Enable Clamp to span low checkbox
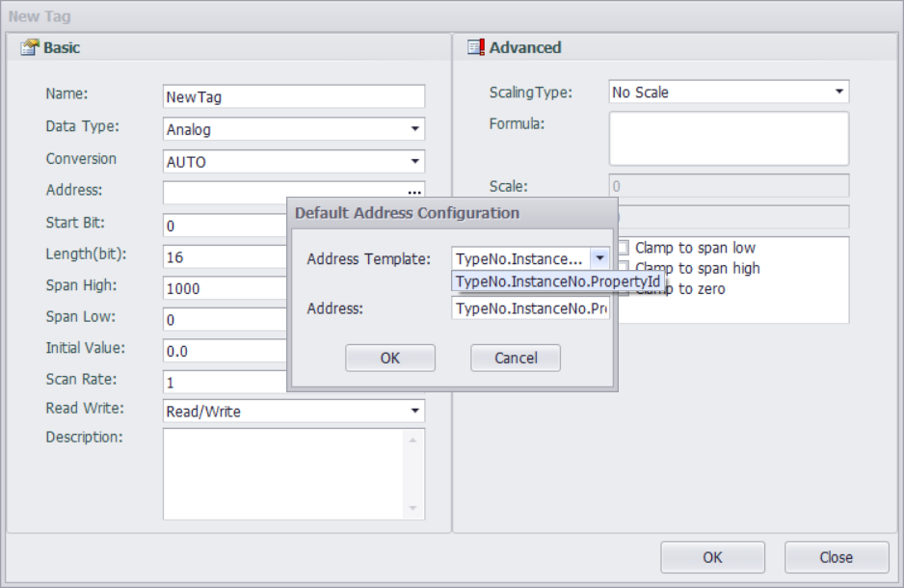Screen dimensions: 904x588 coord(624,249)
